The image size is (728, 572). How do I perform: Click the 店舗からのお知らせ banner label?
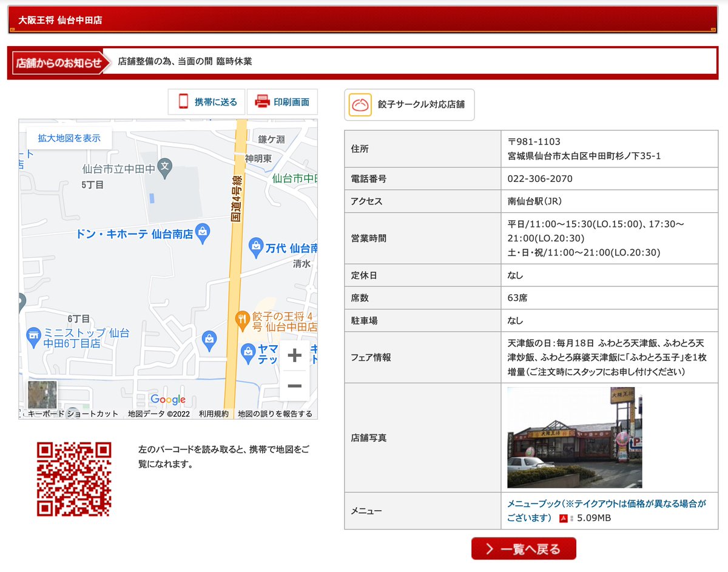(x=59, y=62)
